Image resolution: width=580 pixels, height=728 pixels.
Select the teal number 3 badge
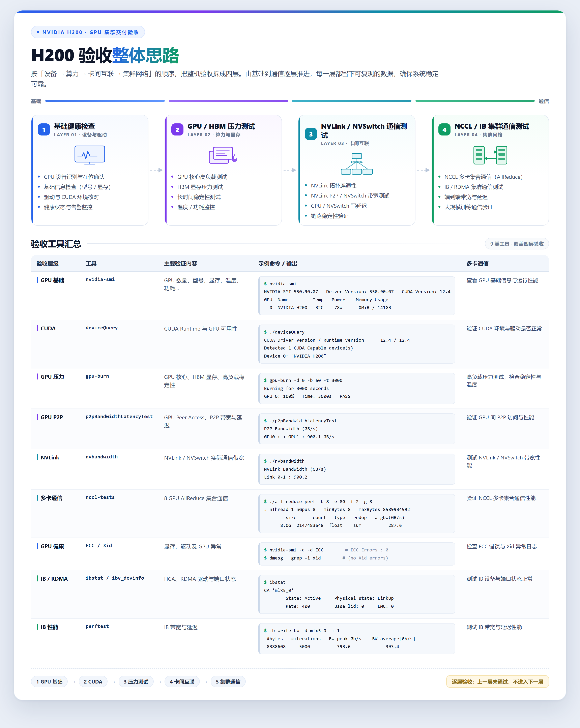point(311,134)
